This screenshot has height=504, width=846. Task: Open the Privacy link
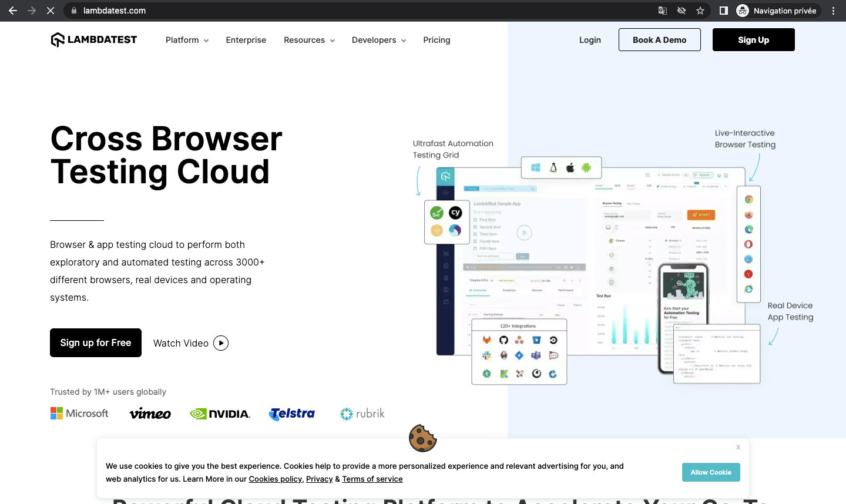[320, 479]
